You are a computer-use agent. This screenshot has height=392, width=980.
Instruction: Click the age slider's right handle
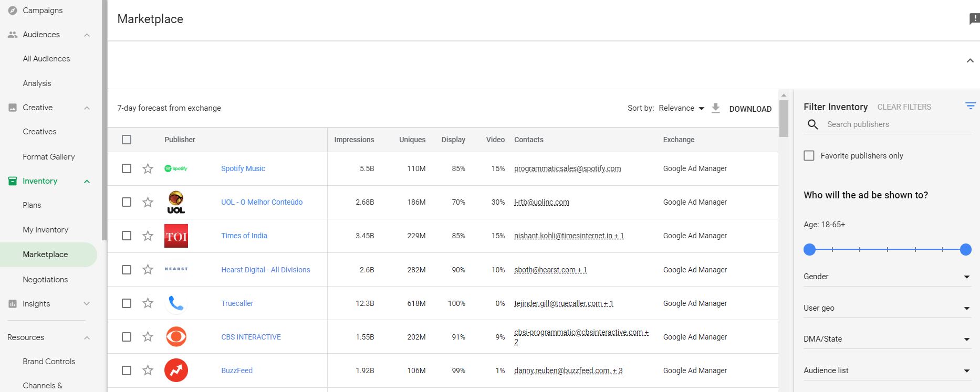tap(965, 250)
